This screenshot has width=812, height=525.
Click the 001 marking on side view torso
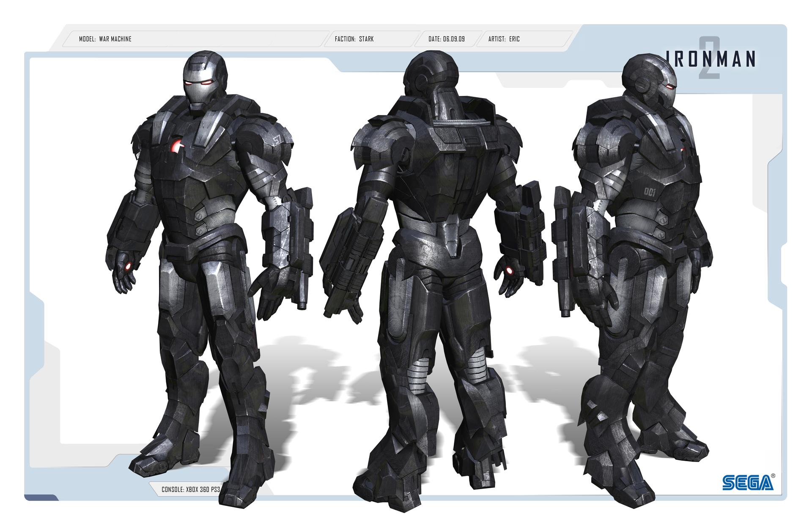650,193
